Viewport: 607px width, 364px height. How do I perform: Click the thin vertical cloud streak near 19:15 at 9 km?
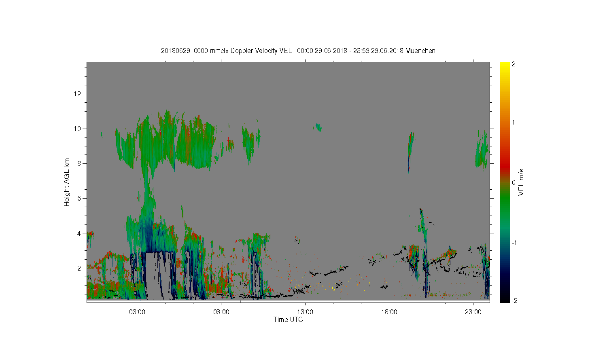pos(411,153)
